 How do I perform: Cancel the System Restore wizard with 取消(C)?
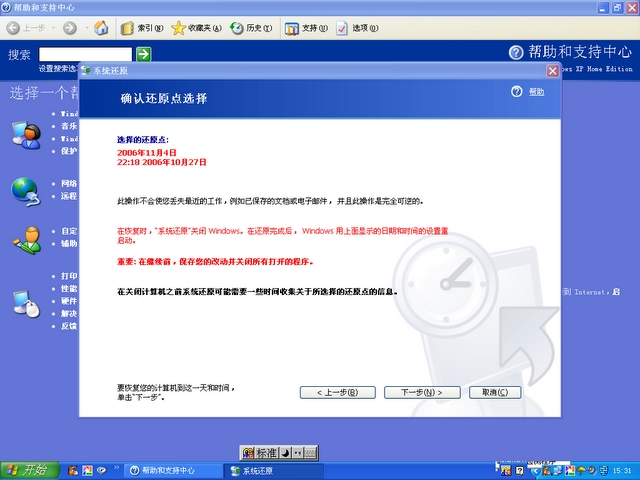[x=495, y=392]
